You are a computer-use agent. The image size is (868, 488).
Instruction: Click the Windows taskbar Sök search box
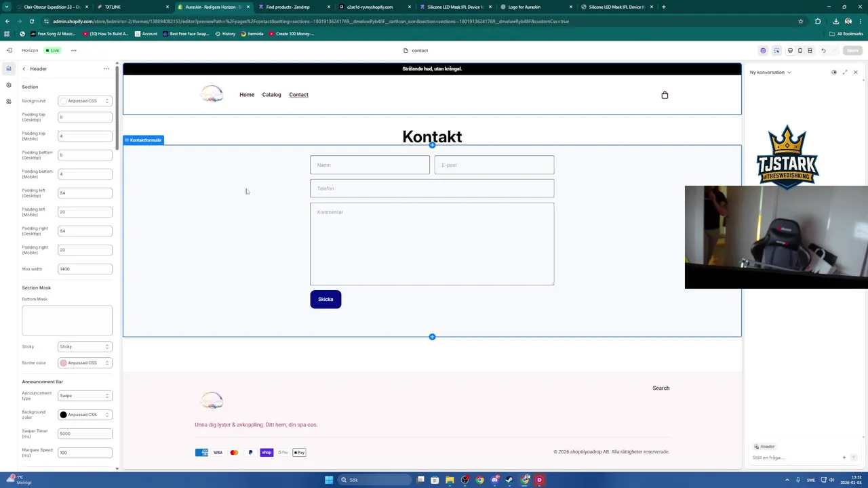[x=374, y=480]
